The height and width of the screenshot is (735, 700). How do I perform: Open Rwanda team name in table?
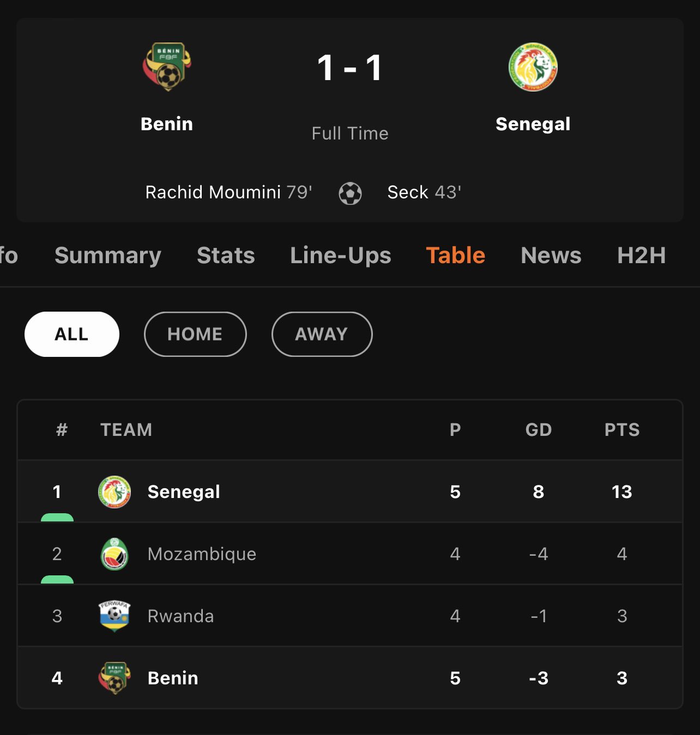[x=180, y=616]
